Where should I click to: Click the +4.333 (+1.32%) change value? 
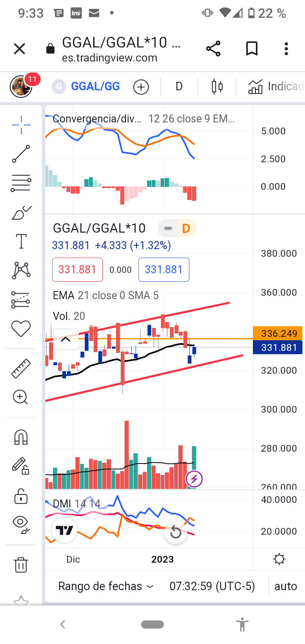pyautogui.click(x=133, y=245)
